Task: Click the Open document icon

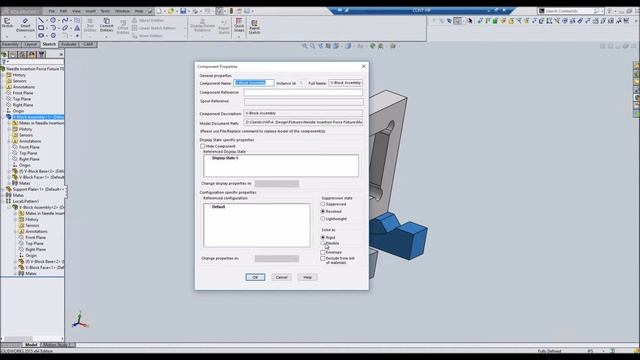Action: 171,11
